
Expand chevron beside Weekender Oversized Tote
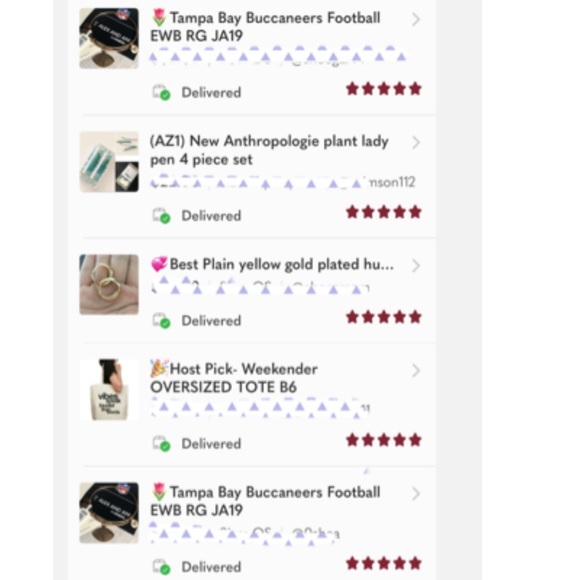click(416, 370)
